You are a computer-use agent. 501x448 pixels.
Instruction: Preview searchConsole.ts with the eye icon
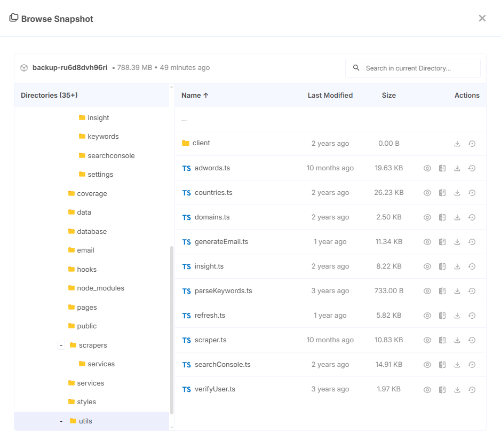coord(427,365)
